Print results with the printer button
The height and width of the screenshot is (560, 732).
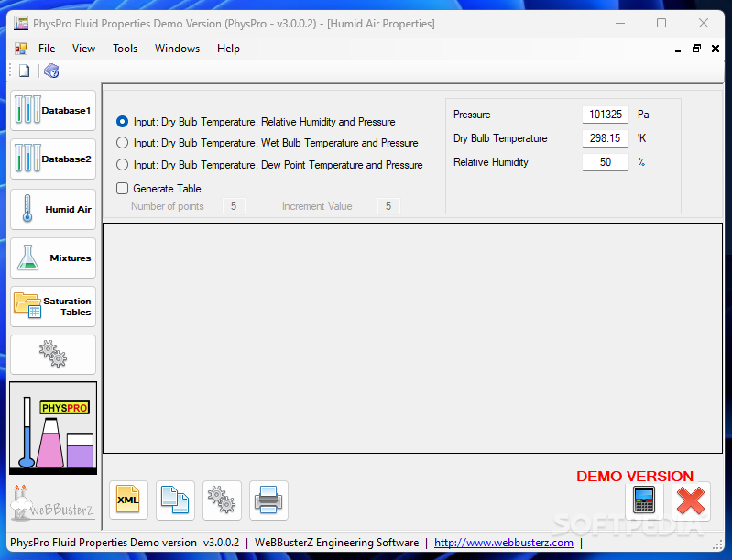[x=268, y=500]
